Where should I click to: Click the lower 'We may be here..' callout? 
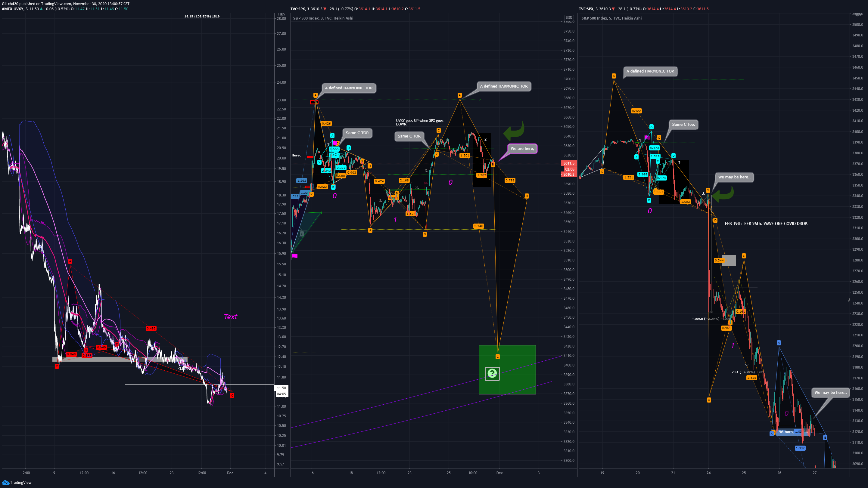830,392
